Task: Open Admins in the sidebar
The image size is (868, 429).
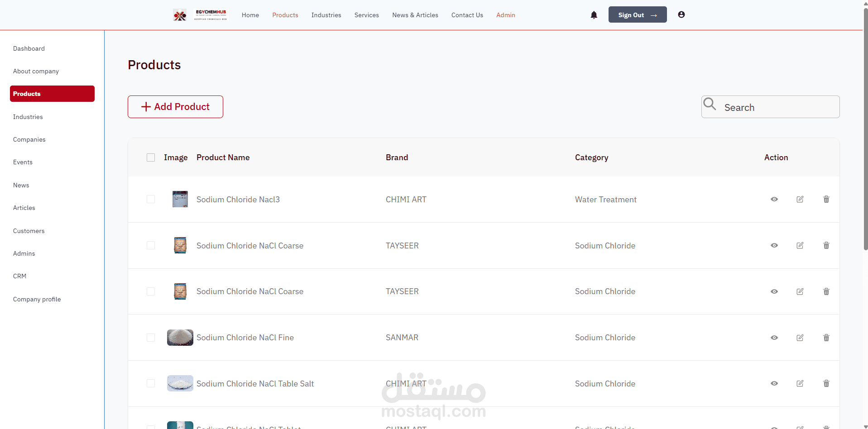Action: (x=24, y=253)
